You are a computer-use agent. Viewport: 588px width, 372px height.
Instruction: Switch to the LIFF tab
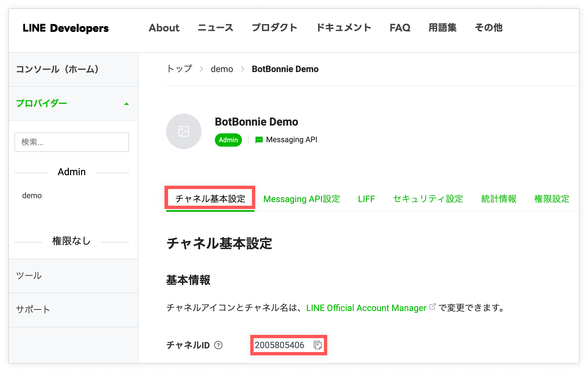[x=366, y=199]
